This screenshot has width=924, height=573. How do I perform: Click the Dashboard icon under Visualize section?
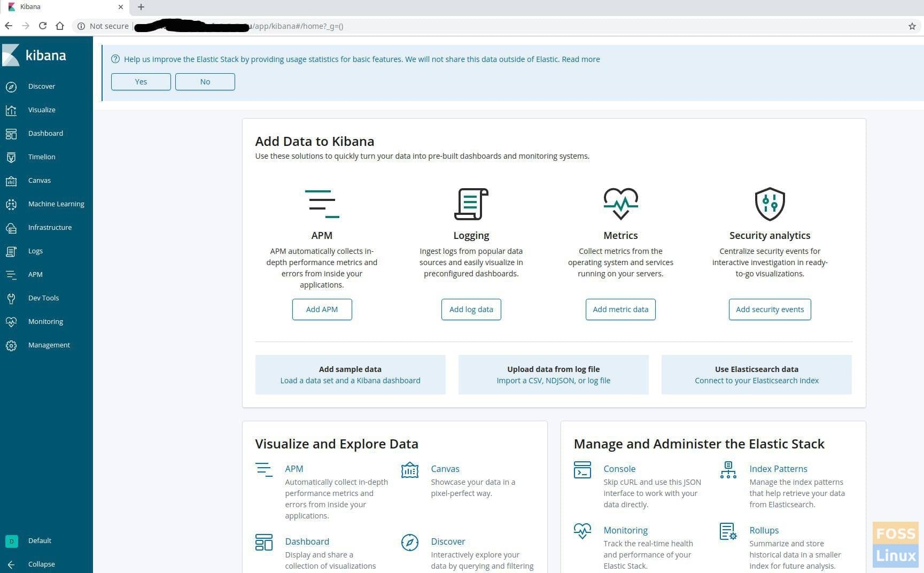click(x=264, y=542)
